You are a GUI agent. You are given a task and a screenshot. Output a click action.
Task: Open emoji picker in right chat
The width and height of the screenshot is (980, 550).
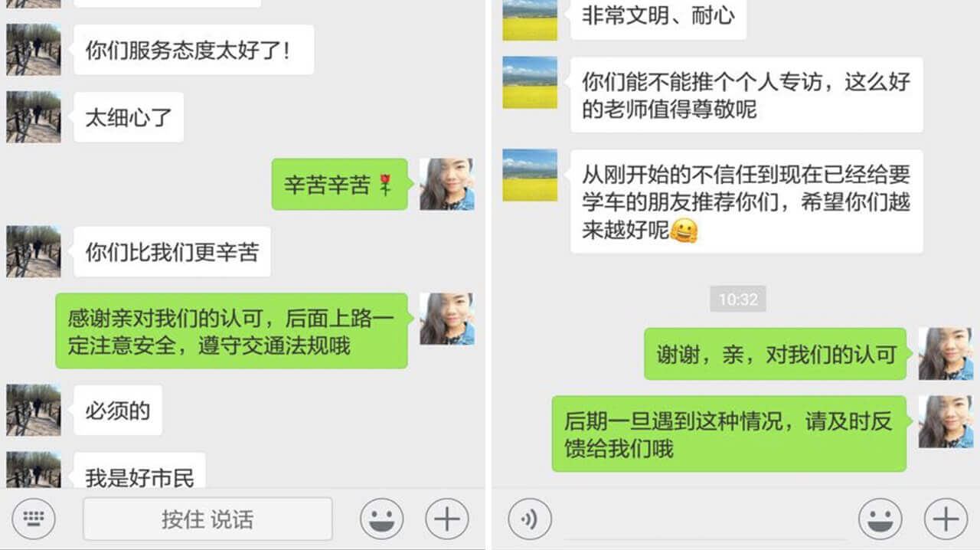[880, 519]
